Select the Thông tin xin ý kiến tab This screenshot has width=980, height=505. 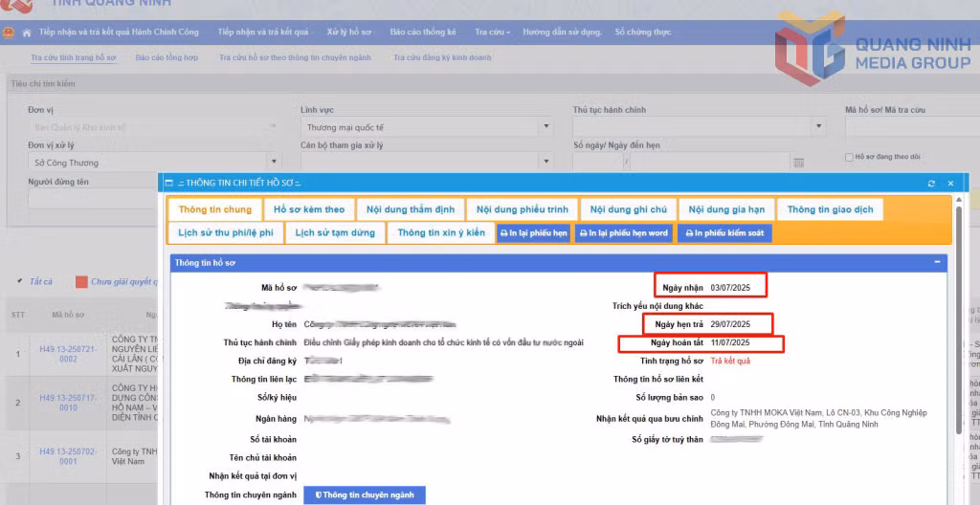tap(441, 233)
